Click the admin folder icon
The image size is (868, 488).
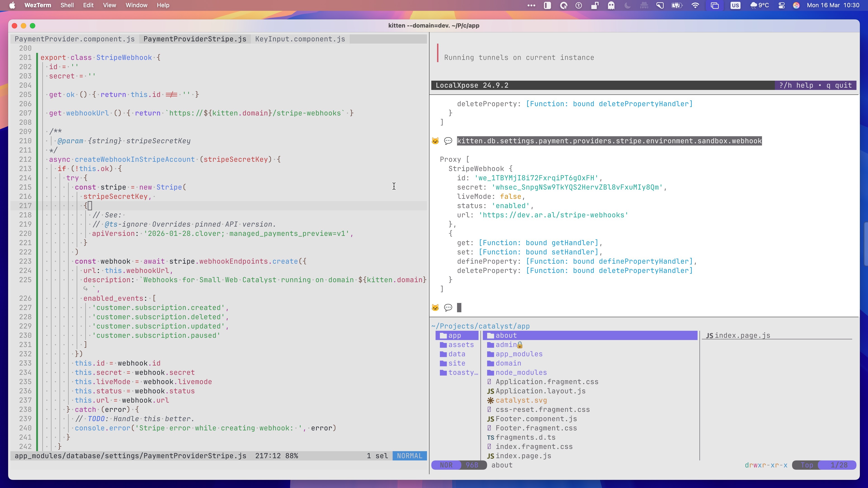tap(490, 345)
